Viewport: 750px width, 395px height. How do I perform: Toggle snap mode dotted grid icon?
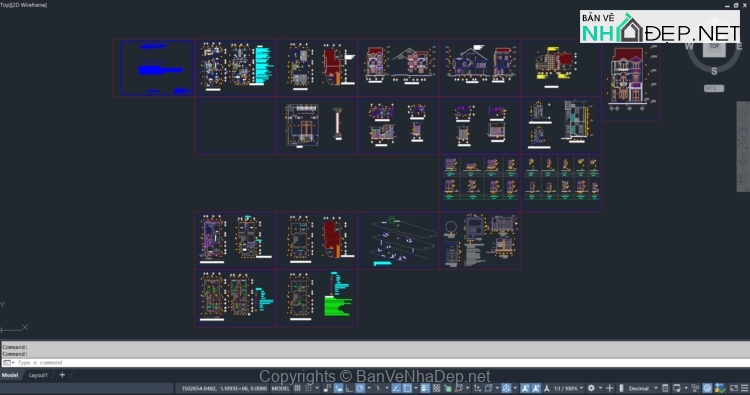tap(308, 388)
